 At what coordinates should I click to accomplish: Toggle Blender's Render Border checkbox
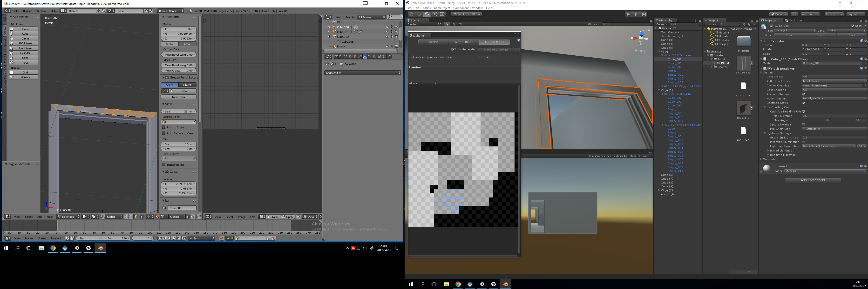164,164
